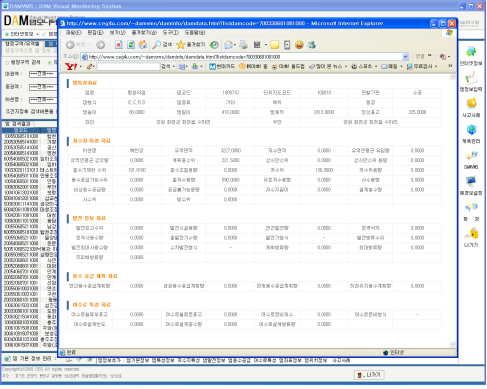Click the IE Stop (red X) icon
Image resolution: width=487 pixels, height=389 pixels.
point(119,44)
